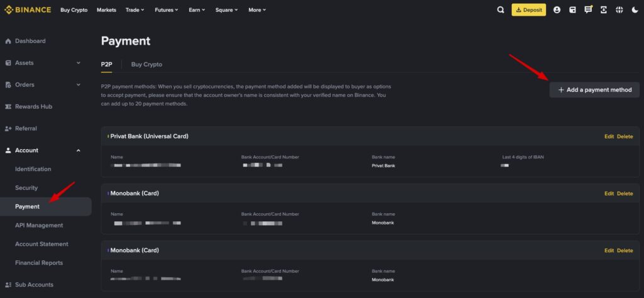The image size is (644, 298).
Task: Click the Payment page heading
Action: pos(126,41)
